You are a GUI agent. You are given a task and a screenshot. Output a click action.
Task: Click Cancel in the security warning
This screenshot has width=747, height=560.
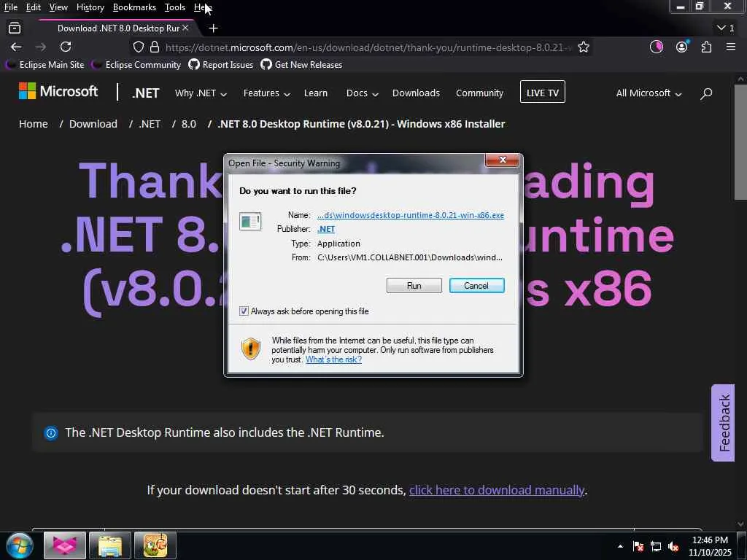476,286
